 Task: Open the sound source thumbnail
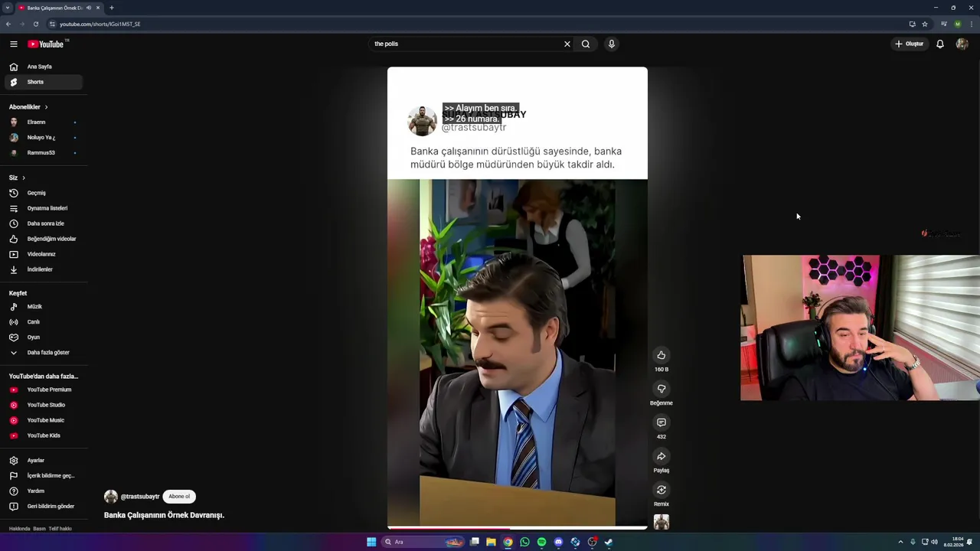(x=661, y=522)
